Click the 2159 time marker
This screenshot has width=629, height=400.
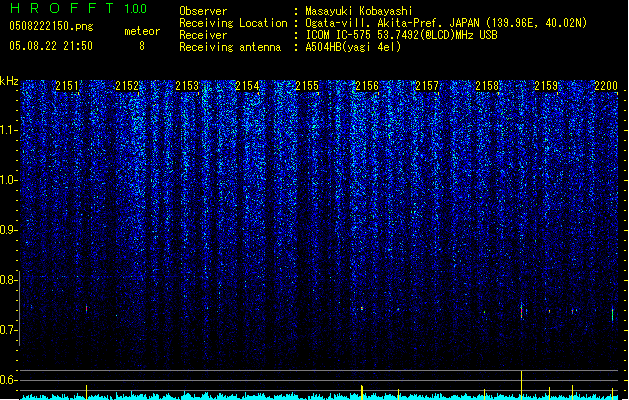click(x=546, y=85)
